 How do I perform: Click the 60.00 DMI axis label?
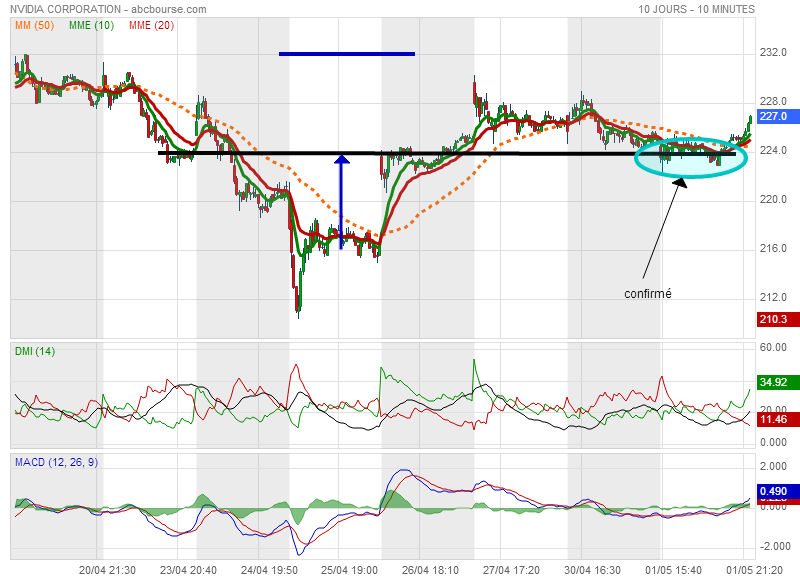[773, 347]
